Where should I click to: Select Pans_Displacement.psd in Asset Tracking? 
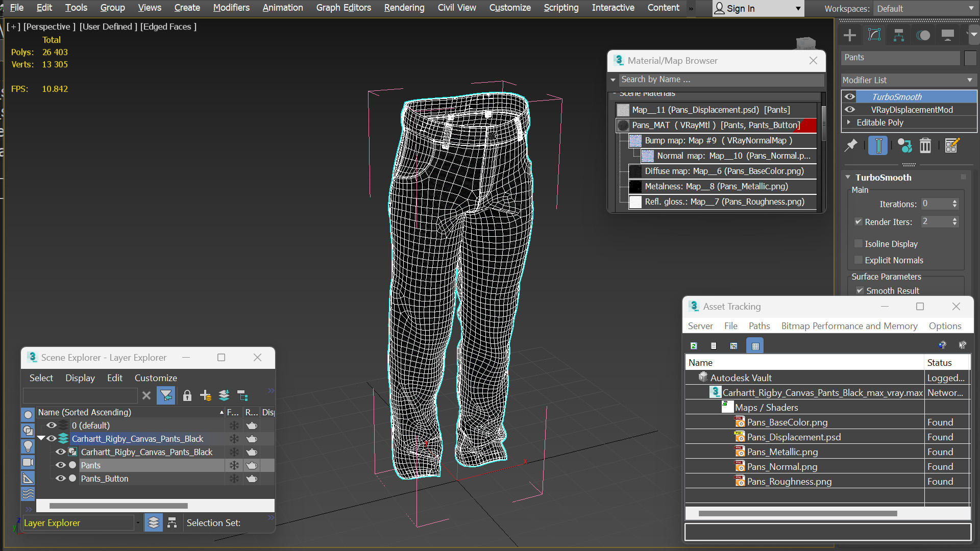[794, 437]
